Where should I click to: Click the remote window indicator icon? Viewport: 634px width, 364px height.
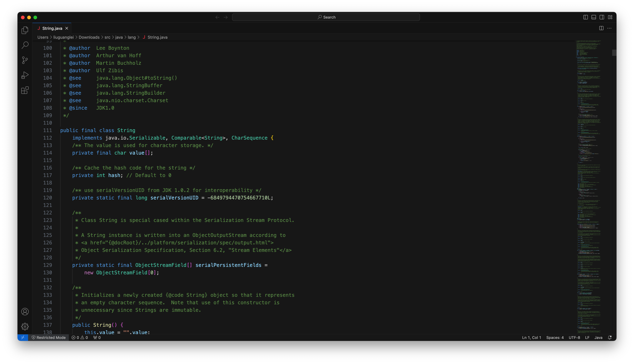coord(23,337)
